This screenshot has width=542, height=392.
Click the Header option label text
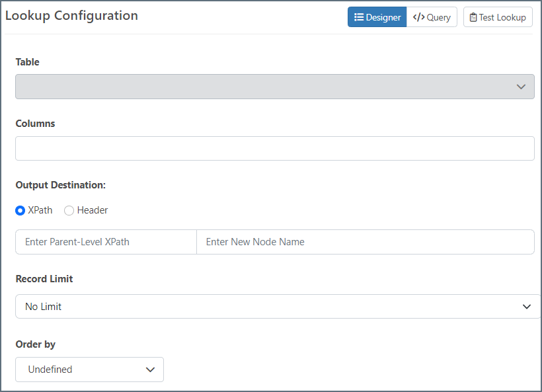click(93, 210)
